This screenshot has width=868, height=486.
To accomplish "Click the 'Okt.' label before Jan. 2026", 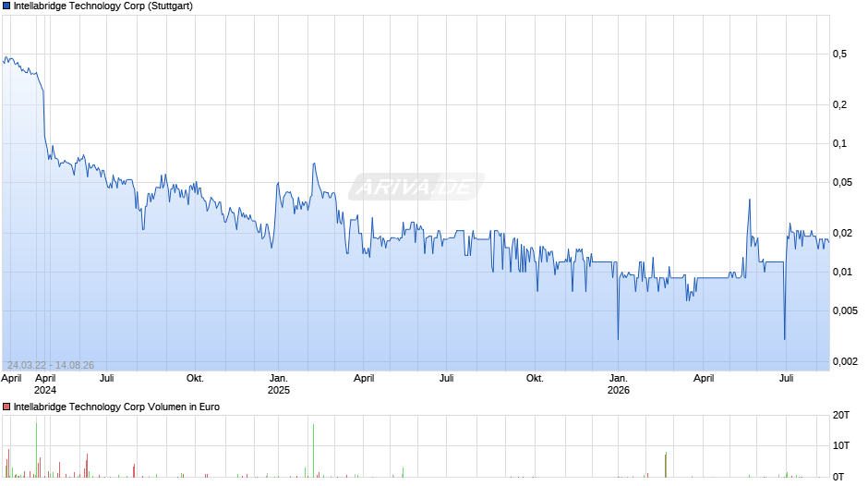I will pyautogui.click(x=535, y=378).
